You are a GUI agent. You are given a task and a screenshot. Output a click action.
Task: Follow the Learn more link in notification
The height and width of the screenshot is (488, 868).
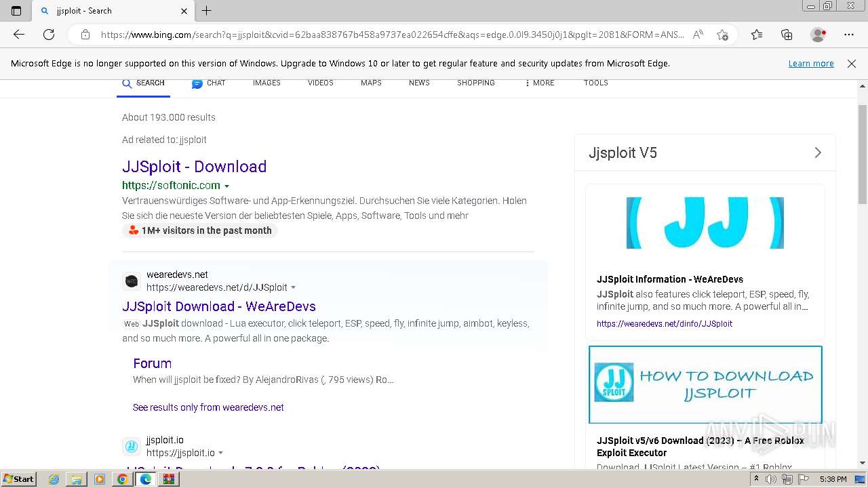811,64
